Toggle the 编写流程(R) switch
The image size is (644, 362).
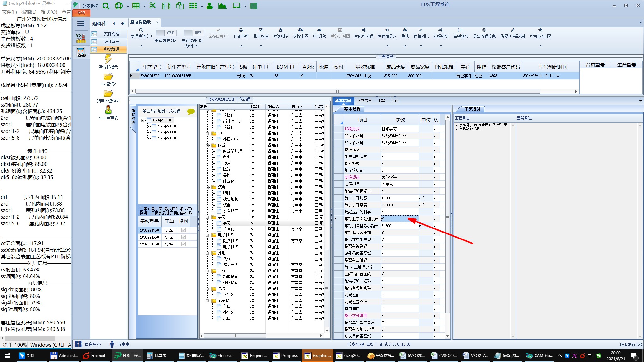166,33
